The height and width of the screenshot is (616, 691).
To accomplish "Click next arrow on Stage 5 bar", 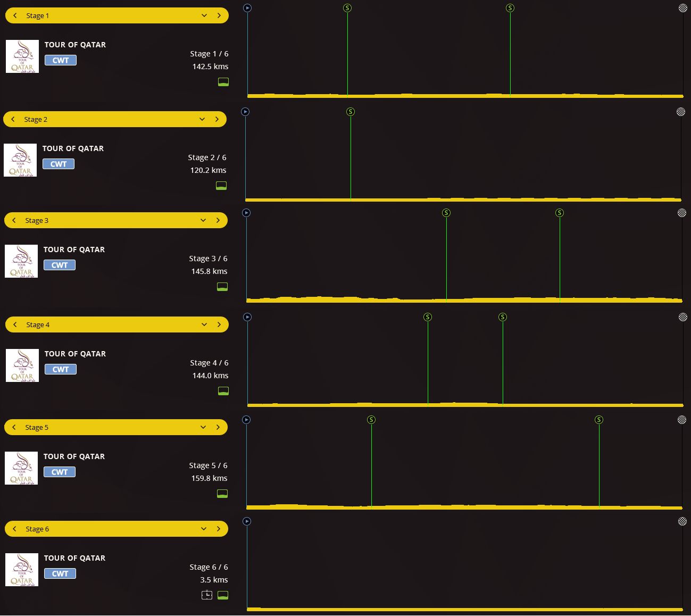I will coord(218,427).
